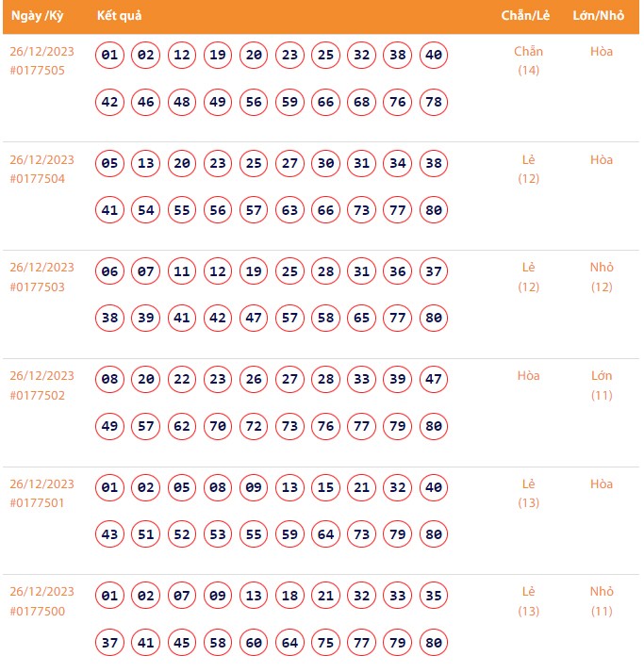Select number ball 68 in the first draw
Image resolution: width=644 pixels, height=672 pixels.
point(362,102)
